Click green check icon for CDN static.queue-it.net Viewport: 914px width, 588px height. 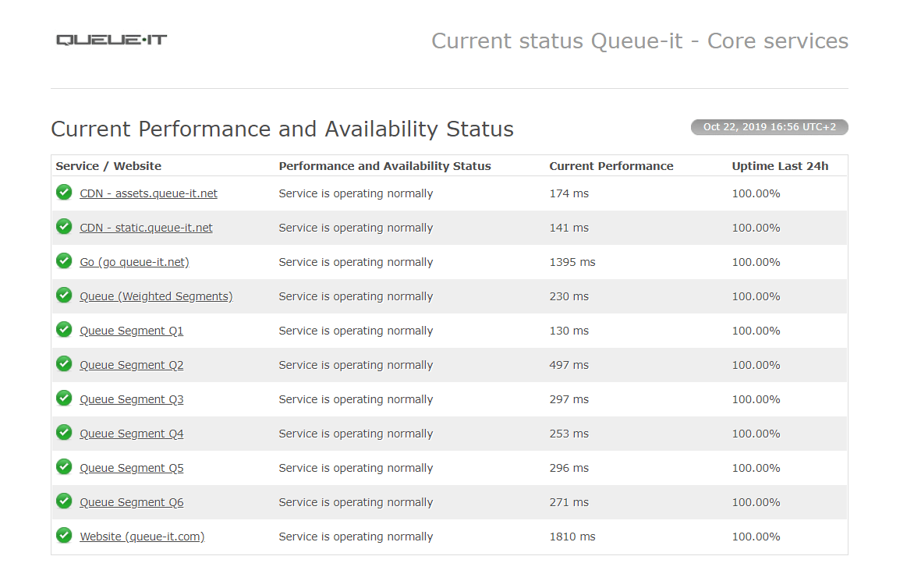pos(64,226)
